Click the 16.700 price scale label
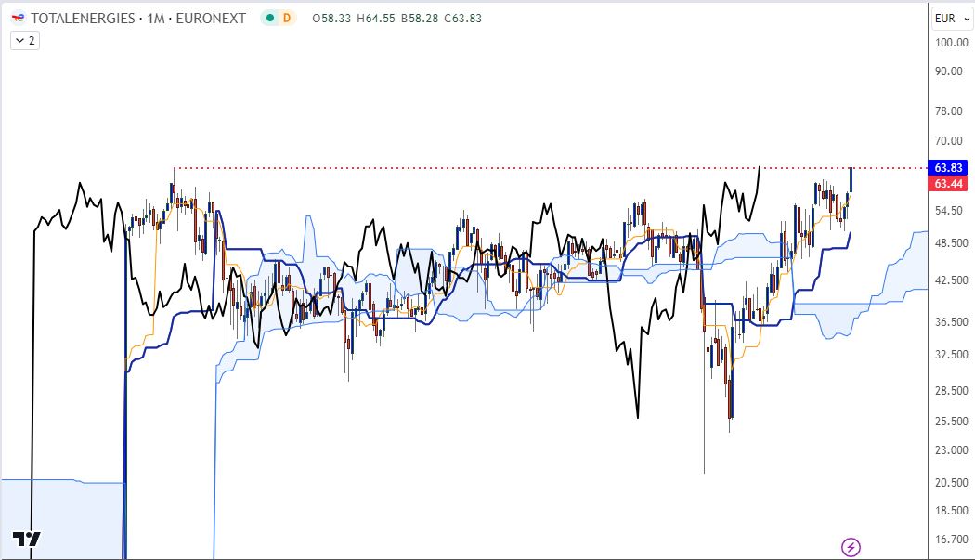Screen dimensions: 975x560 952,540
